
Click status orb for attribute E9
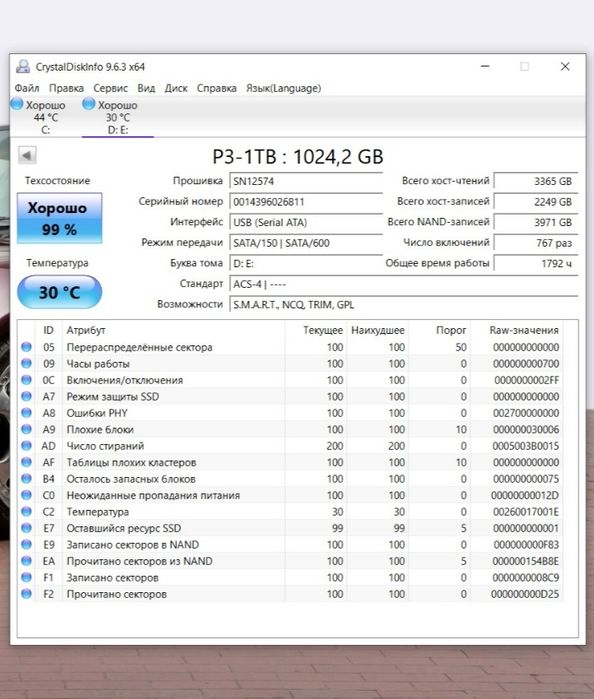26,545
